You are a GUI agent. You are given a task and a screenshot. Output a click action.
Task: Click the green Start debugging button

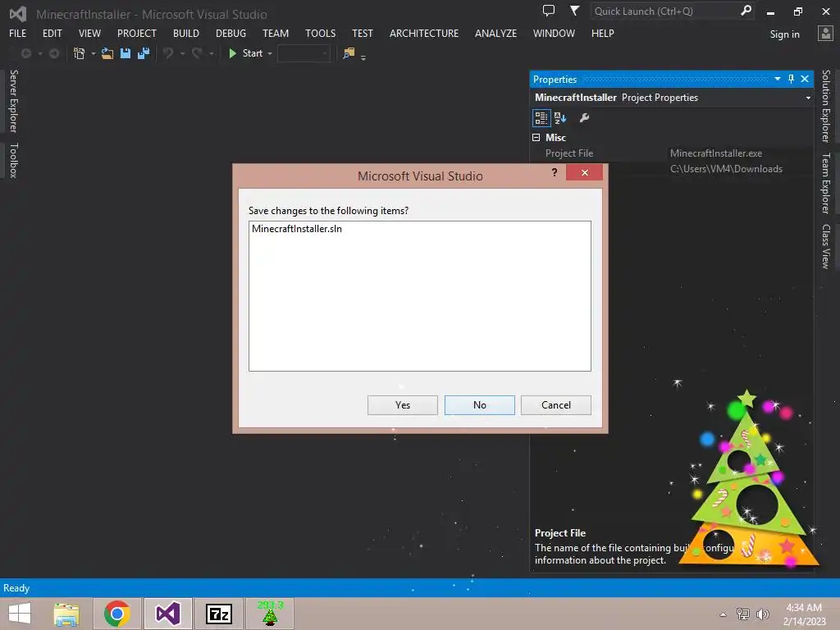tap(246, 53)
